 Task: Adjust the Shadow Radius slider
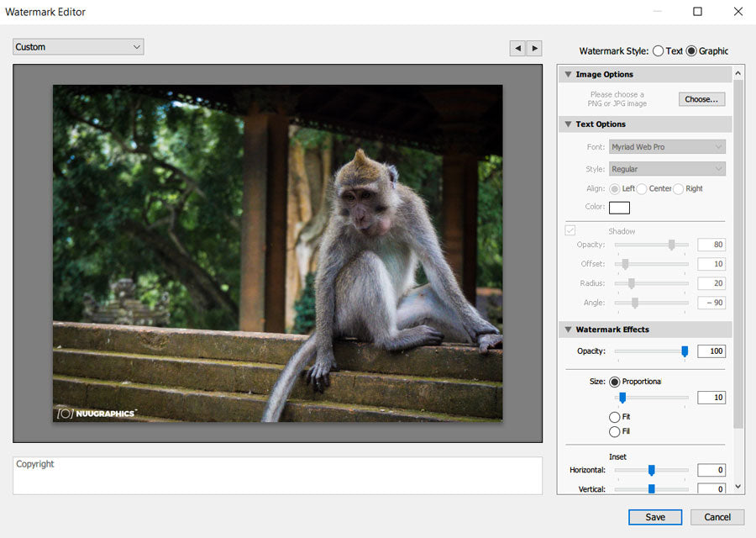pyautogui.click(x=631, y=283)
